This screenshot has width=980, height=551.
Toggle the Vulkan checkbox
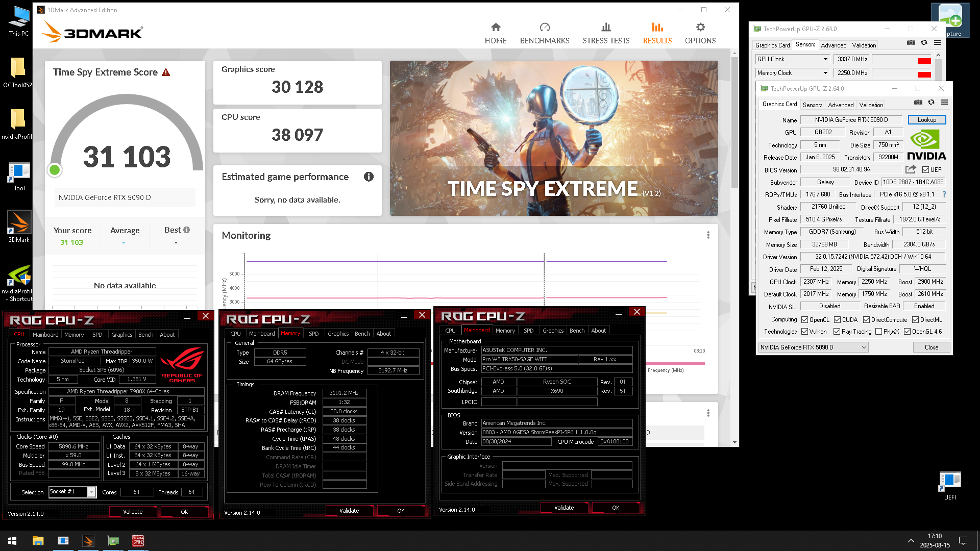[804, 332]
